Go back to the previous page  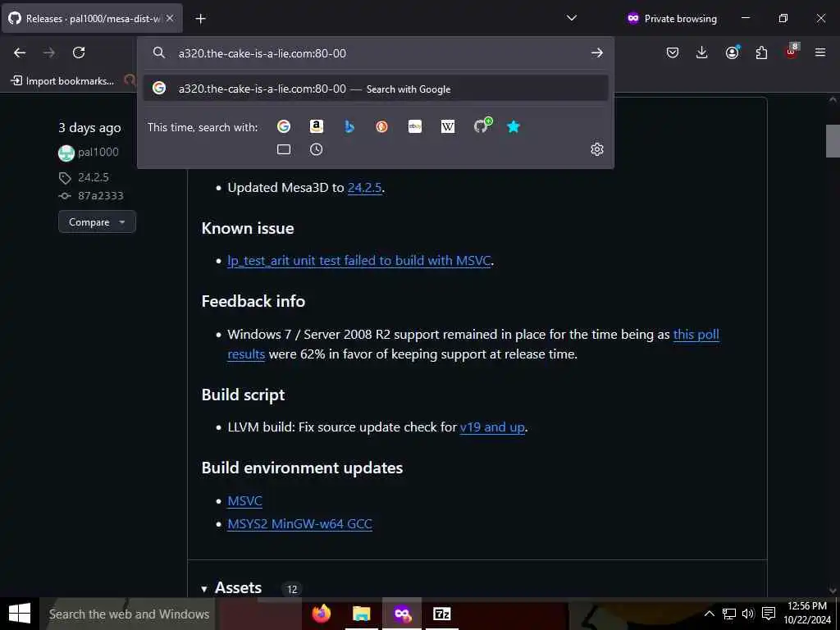click(x=20, y=52)
